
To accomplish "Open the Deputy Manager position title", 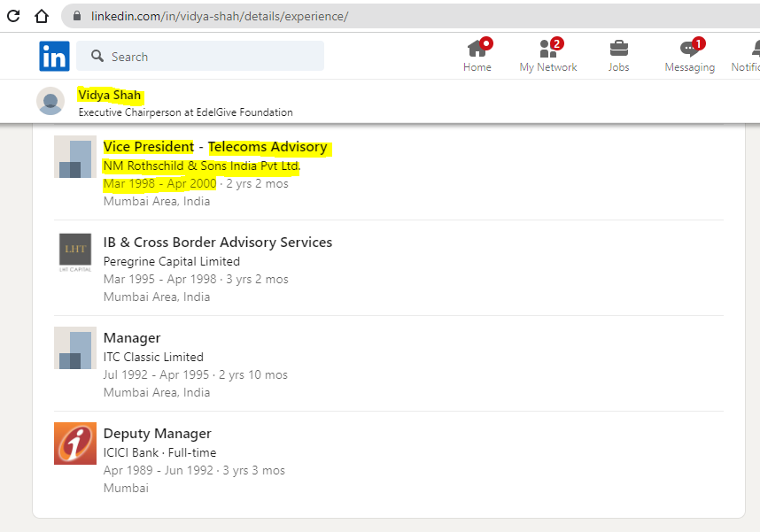I will pyautogui.click(x=157, y=434).
